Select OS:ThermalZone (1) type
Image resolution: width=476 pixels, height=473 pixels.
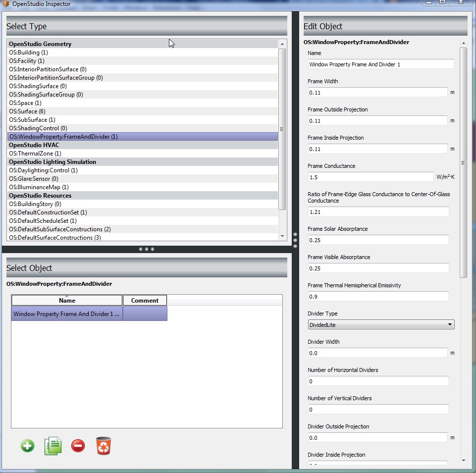(142, 154)
